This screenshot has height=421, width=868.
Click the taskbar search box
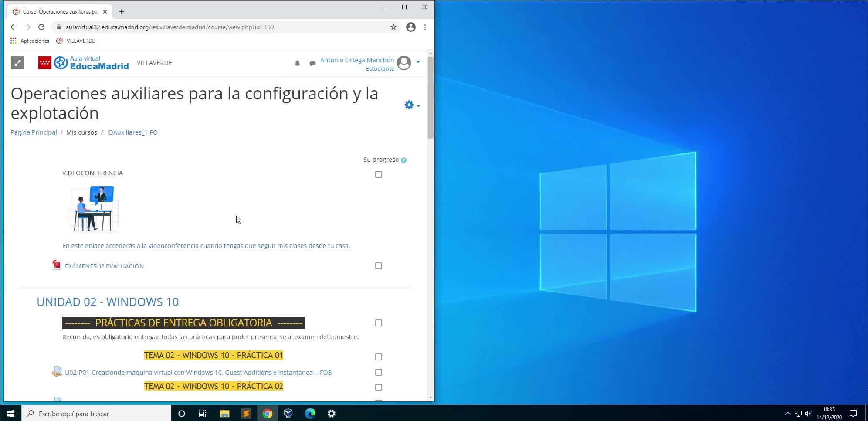(x=96, y=413)
